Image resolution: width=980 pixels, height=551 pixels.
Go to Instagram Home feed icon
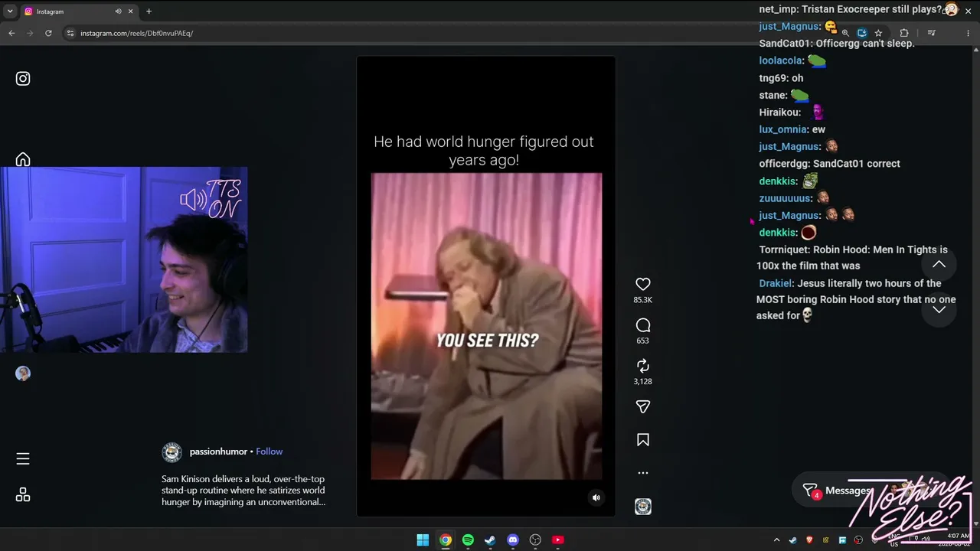point(23,159)
